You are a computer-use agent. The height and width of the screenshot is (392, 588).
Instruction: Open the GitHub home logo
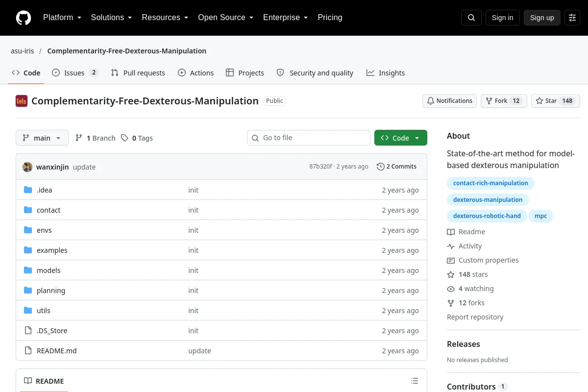pos(24,18)
